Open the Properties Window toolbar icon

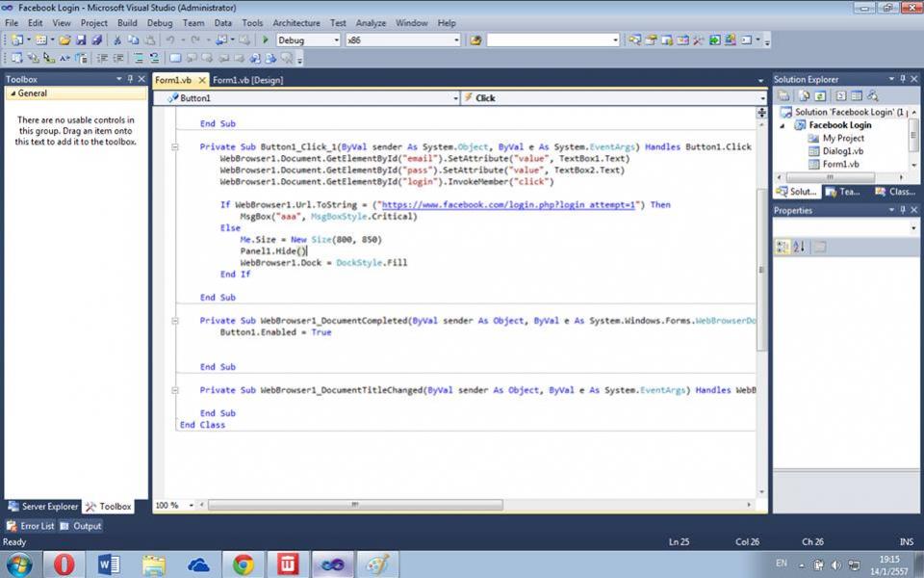point(652,40)
